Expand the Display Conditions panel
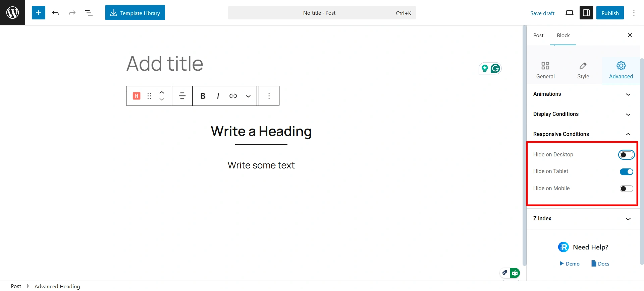 [x=582, y=114]
